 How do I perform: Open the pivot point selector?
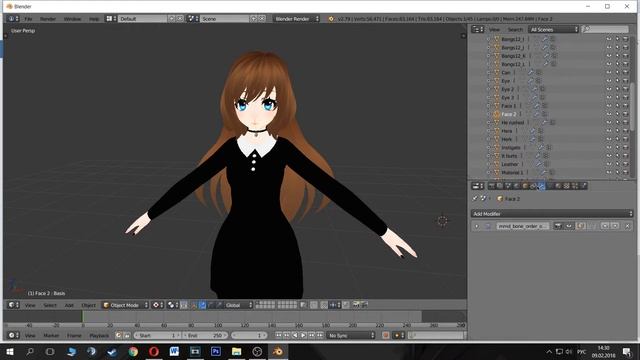(173, 305)
